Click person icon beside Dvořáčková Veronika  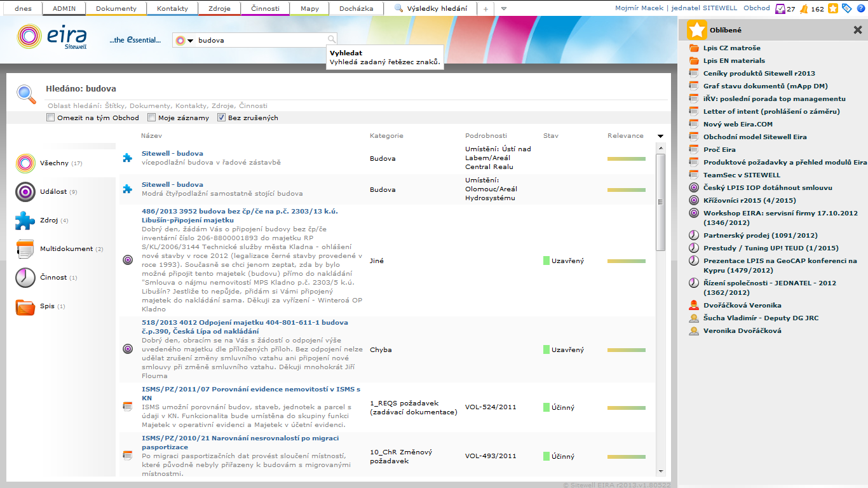coord(694,306)
